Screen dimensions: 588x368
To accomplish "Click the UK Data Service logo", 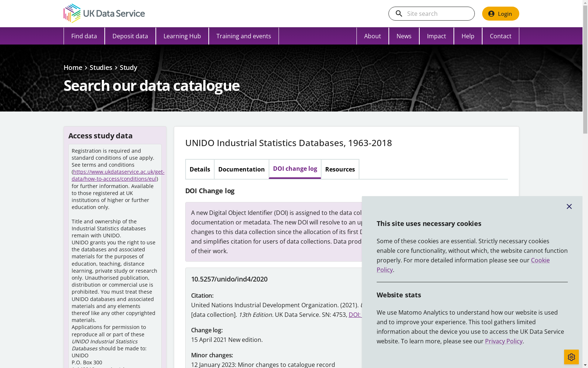I will click(104, 14).
